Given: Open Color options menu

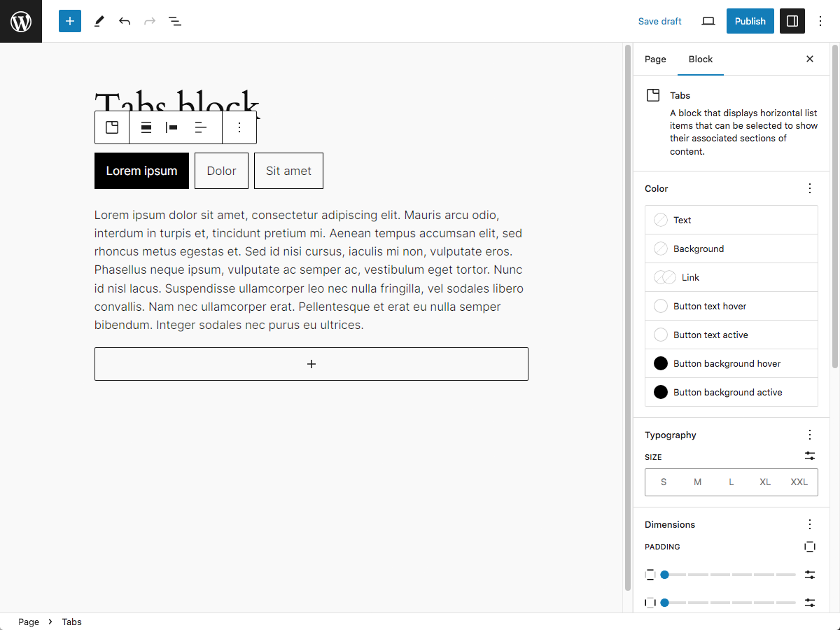Looking at the screenshot, I should point(810,188).
